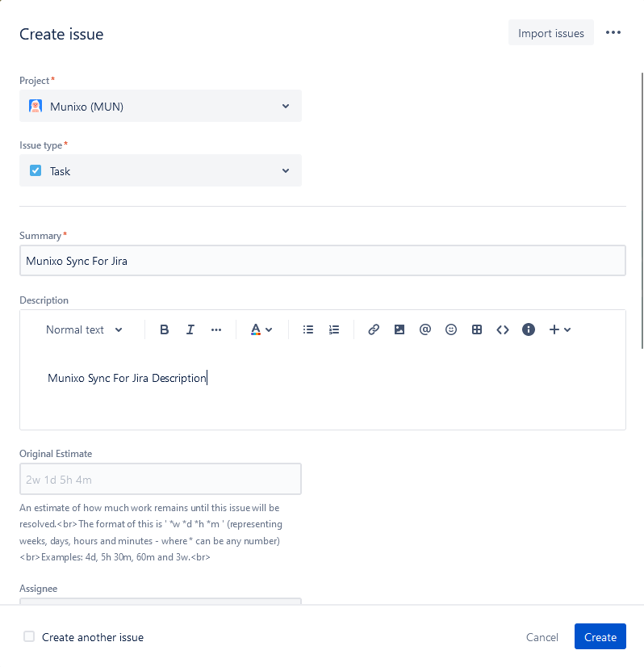The height and width of the screenshot is (667, 644).
Task: Open Normal text style dropdown
Action: click(84, 329)
